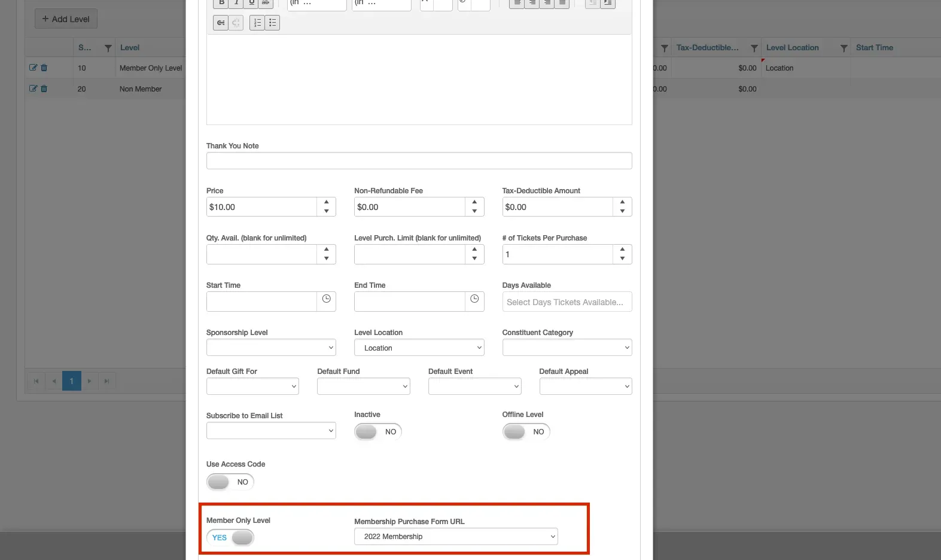Insert an ordered numbered list

coord(257,23)
